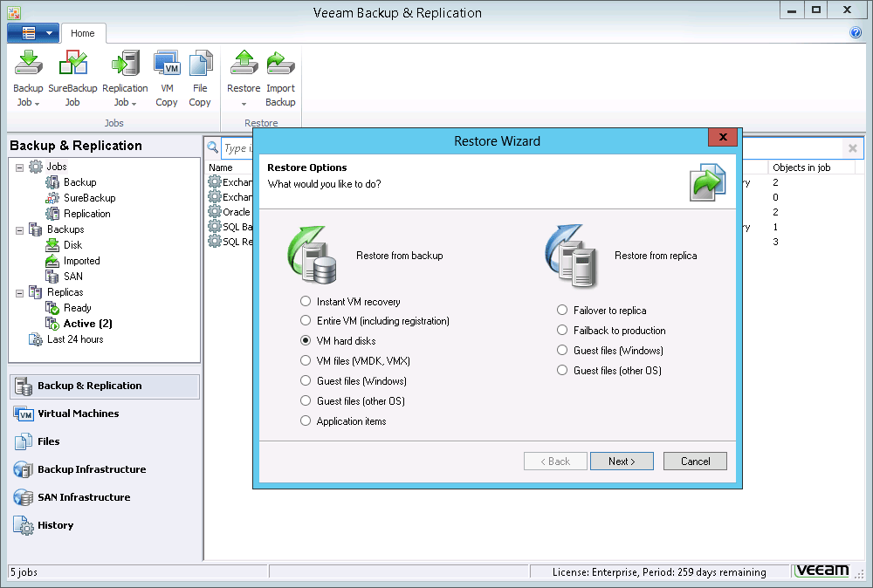Close the Restore Wizard dialog
This screenshot has width=873, height=588.
[x=723, y=138]
